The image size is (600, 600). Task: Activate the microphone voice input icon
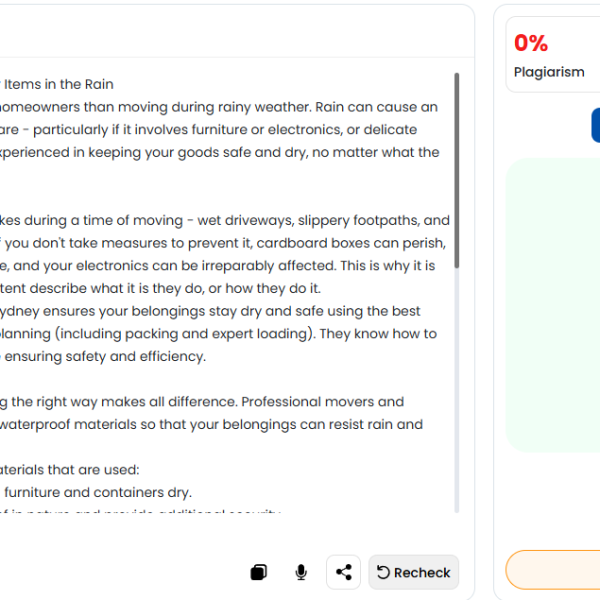coord(301,572)
